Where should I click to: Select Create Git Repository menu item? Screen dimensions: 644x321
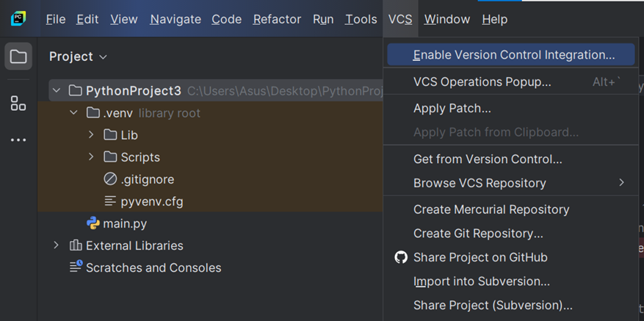tap(478, 234)
